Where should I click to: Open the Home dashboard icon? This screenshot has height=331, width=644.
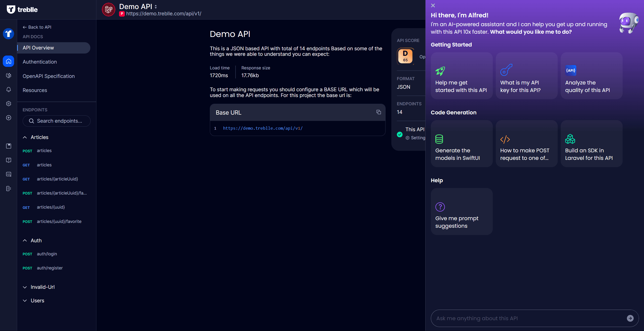8,61
